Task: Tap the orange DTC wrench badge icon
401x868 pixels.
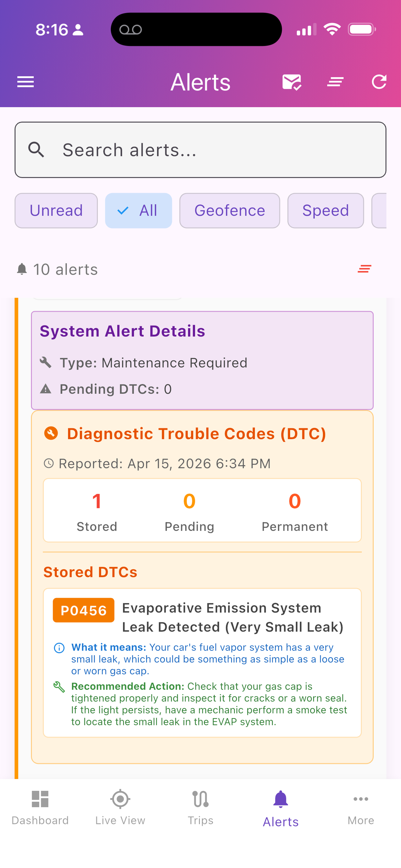Action: pyautogui.click(x=51, y=433)
